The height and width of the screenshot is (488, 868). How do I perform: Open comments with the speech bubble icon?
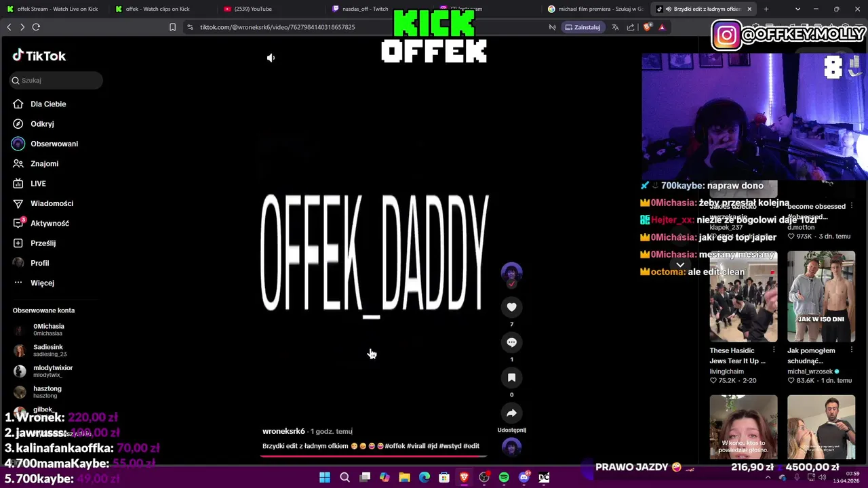[x=511, y=342]
